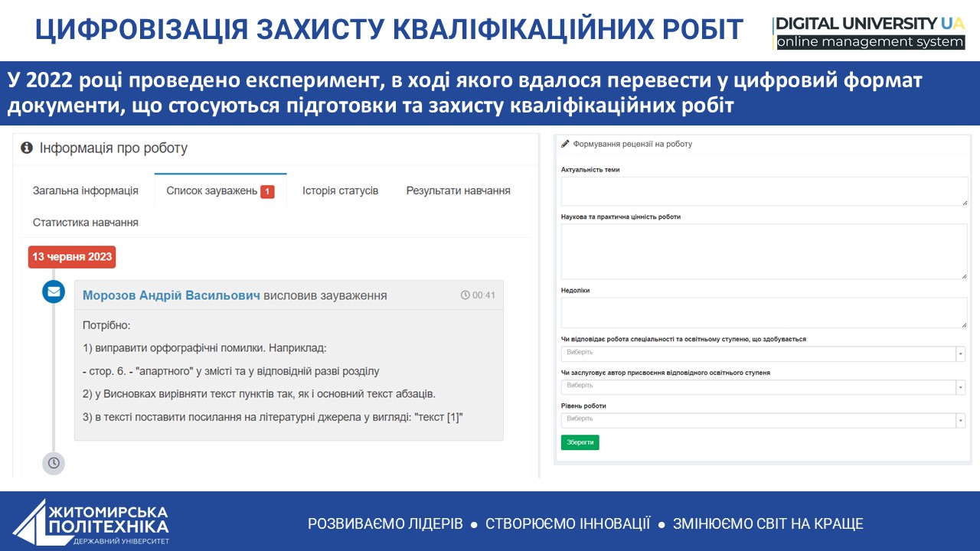This screenshot has height=551, width=980.
Task: Open the 'Морозов Андрій Васильович' author link
Action: (171, 295)
